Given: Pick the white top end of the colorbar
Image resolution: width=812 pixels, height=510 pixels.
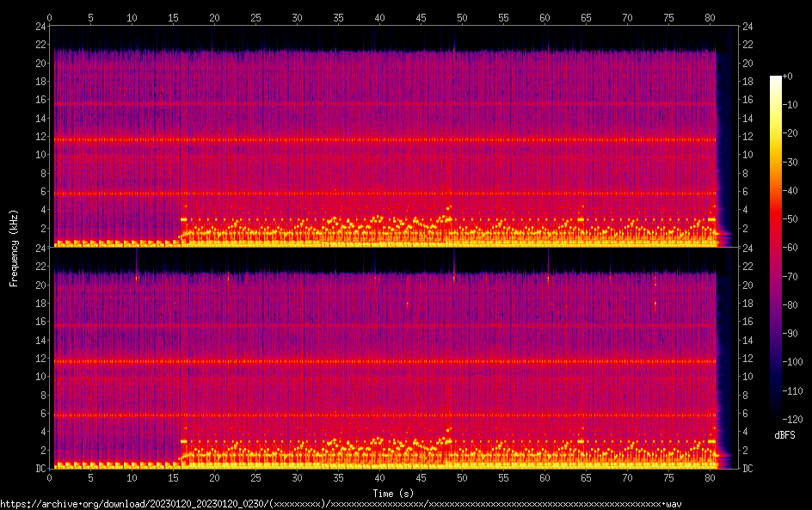Looking at the screenshot, I should 776,79.
